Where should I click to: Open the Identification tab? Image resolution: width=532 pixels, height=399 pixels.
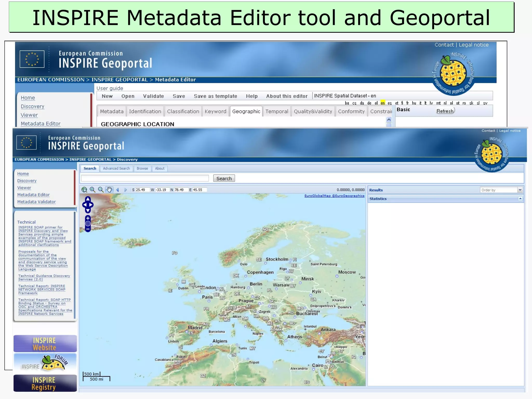pyautogui.click(x=145, y=111)
